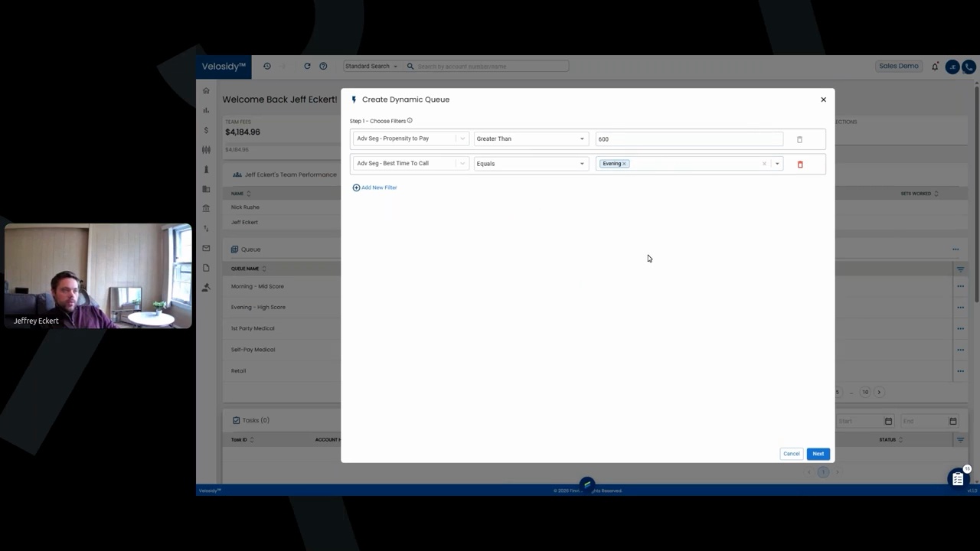
Task: Open the clipboard checklist widget
Action: [958, 479]
